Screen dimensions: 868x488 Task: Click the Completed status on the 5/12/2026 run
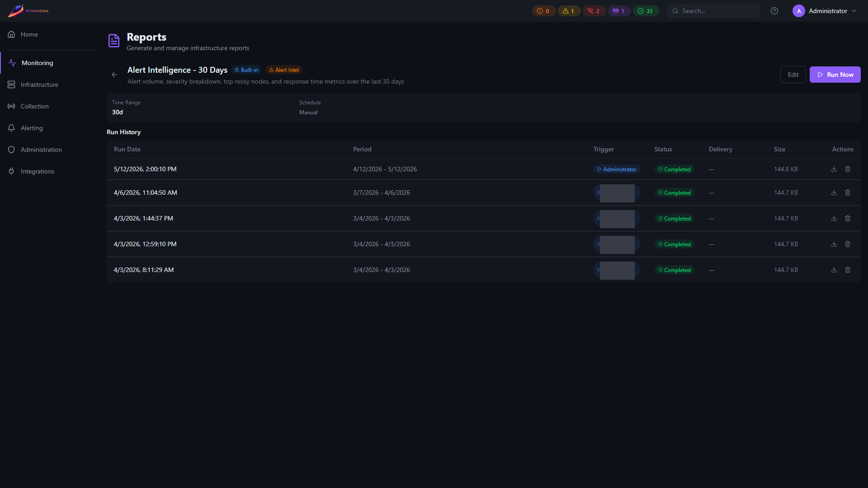[674, 169]
